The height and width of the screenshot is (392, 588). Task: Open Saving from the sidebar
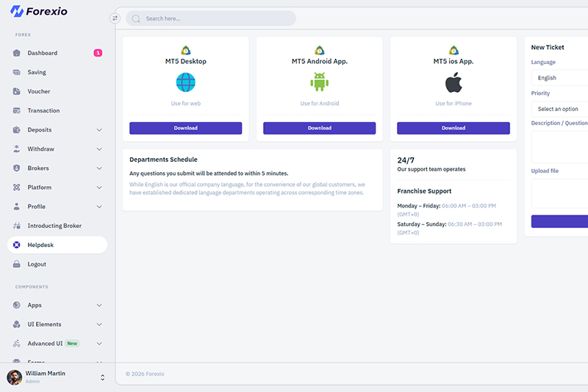click(x=37, y=72)
